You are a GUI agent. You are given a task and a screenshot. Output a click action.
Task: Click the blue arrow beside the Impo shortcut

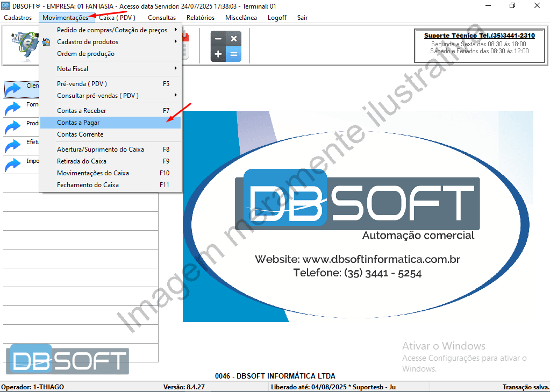[13, 165]
